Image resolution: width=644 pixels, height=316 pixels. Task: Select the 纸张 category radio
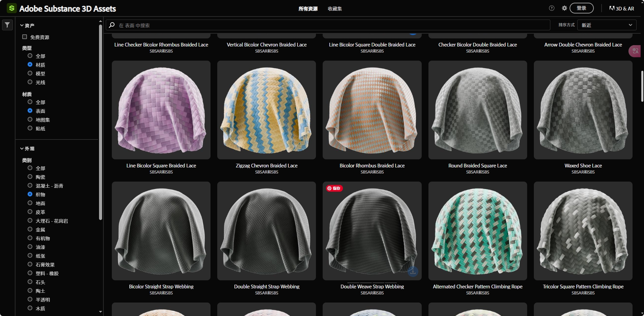pos(30,255)
